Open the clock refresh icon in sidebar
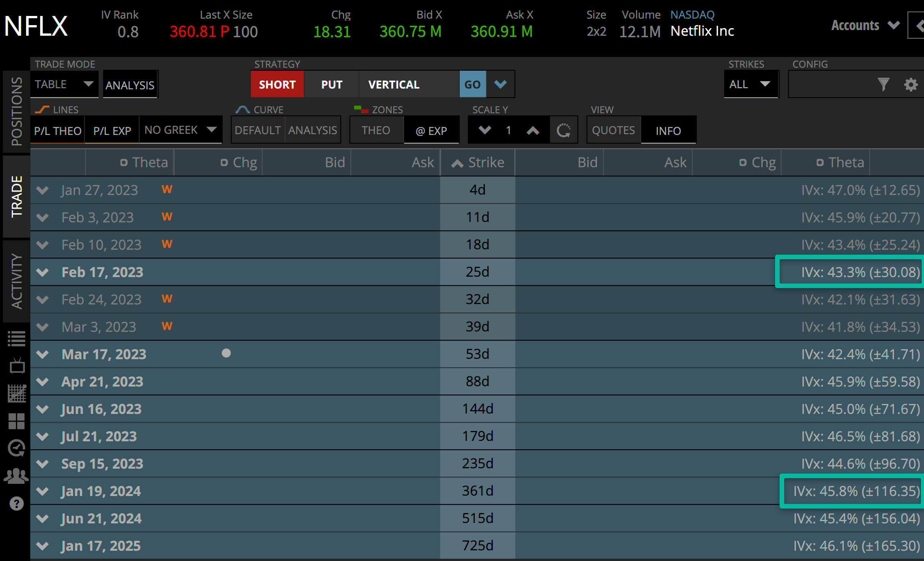The width and height of the screenshot is (924, 561). 16,448
